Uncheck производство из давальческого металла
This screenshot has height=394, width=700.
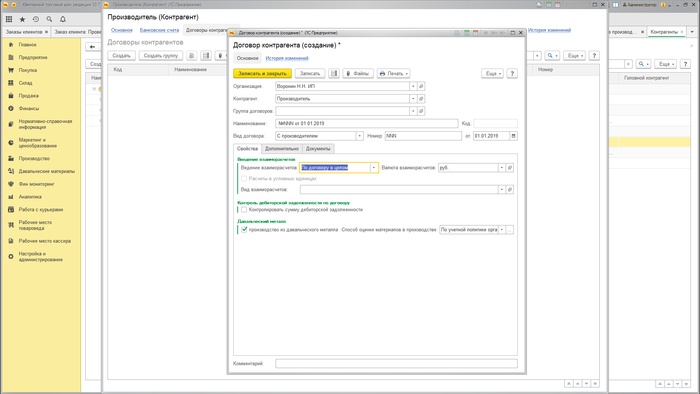click(244, 229)
